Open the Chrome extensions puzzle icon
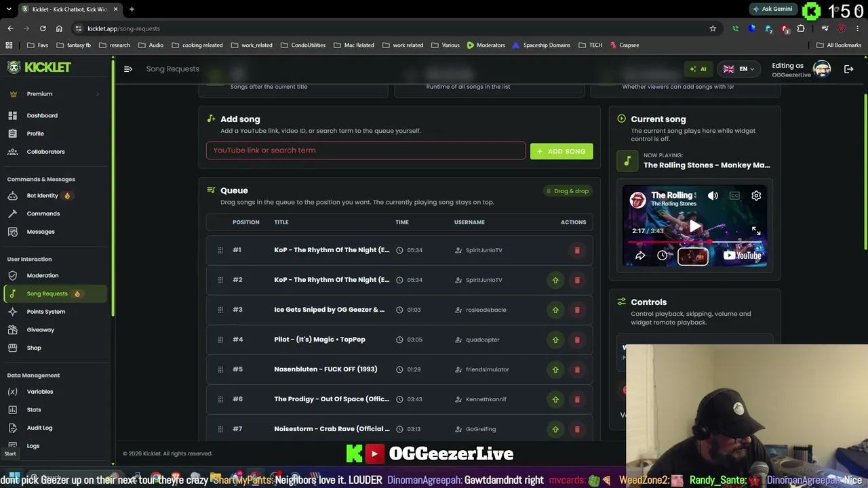This screenshot has height=488, width=868. click(801, 28)
